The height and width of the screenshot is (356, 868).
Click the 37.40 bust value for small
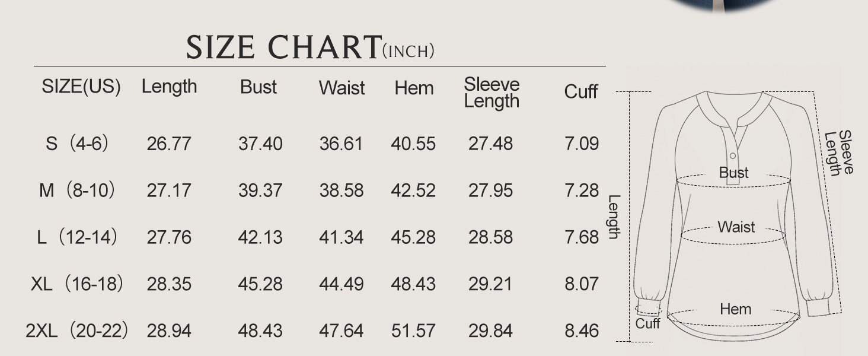260,144
